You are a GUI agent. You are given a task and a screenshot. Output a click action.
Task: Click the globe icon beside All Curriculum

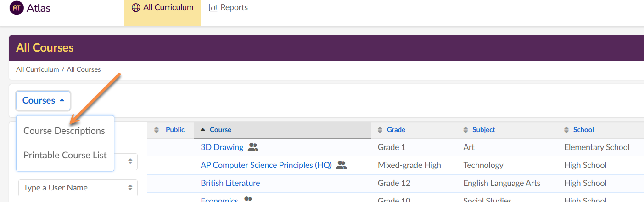click(x=135, y=8)
